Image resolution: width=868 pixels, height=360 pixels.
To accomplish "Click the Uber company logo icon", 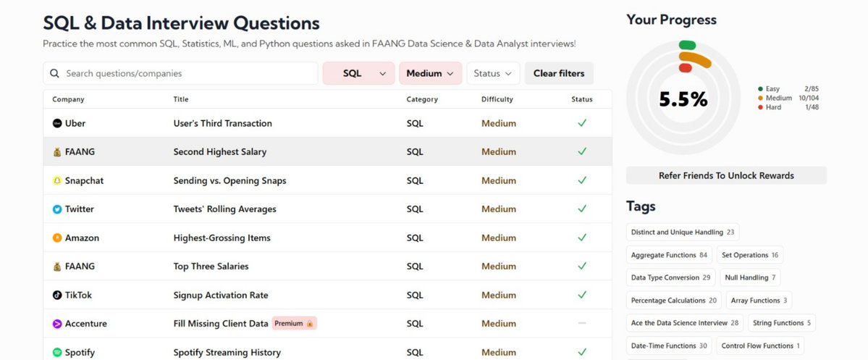I will coord(57,124).
